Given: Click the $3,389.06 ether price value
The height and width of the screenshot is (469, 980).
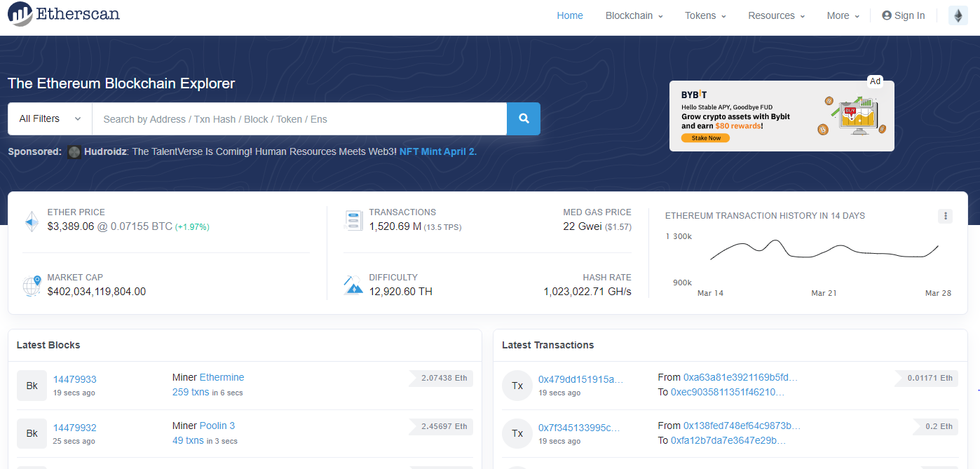Looking at the screenshot, I should 71,226.
